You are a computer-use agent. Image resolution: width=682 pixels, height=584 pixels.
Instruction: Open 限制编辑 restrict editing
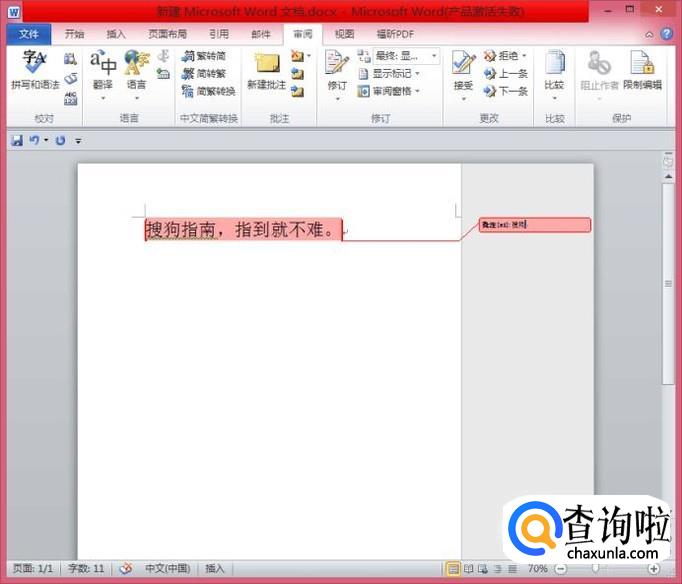click(x=642, y=70)
